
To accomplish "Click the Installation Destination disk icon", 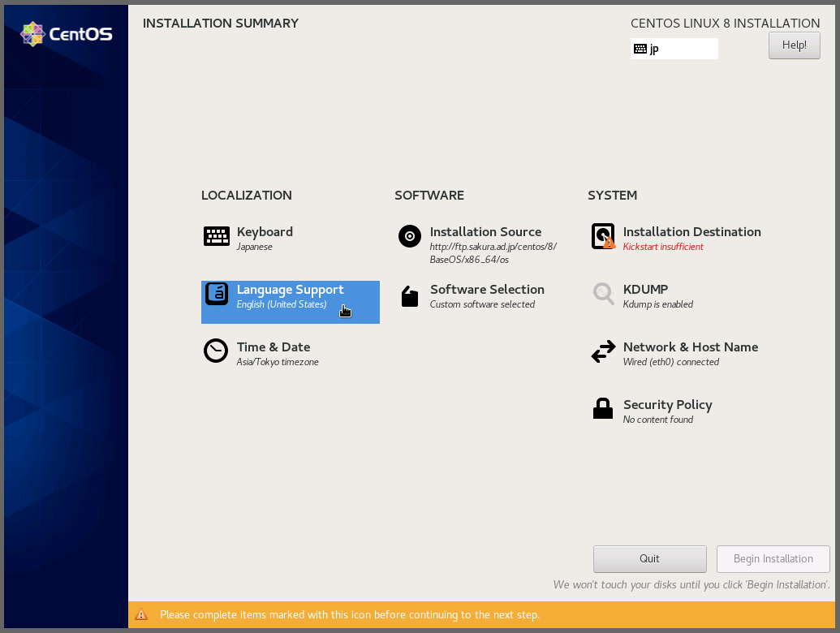I will pyautogui.click(x=603, y=236).
